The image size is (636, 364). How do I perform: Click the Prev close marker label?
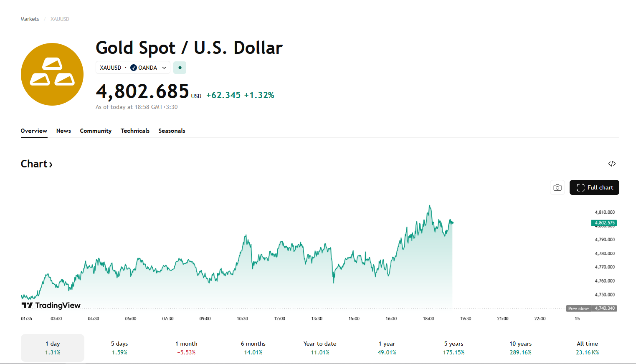(x=578, y=308)
